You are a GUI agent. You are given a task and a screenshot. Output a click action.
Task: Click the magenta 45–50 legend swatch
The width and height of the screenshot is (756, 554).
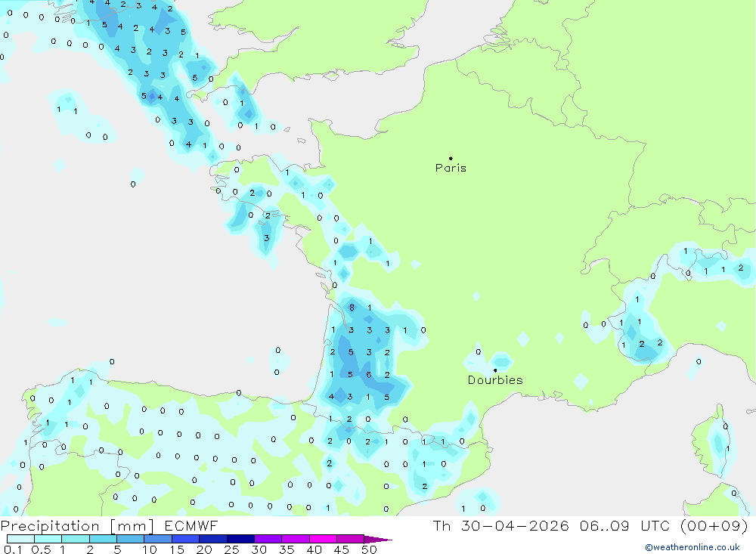(351, 539)
